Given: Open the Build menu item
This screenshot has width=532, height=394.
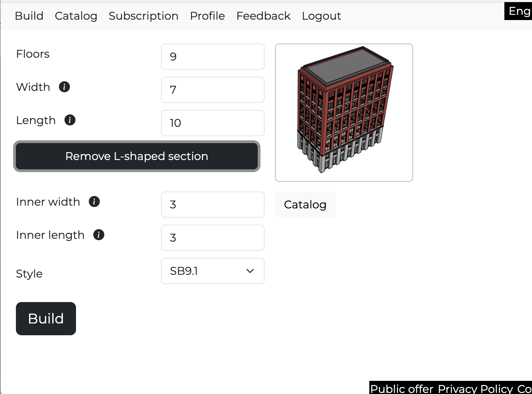Looking at the screenshot, I should 29,16.
